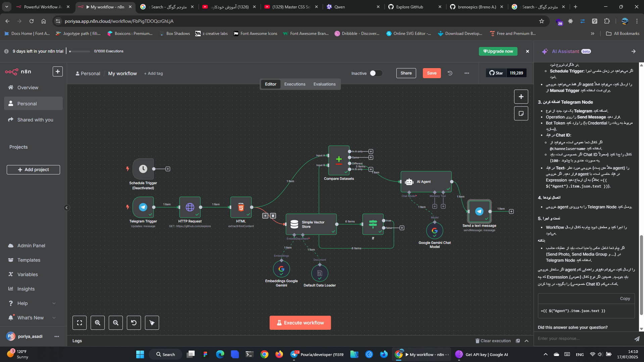
Task: Expand the What's New section
Action: [x=54, y=318]
